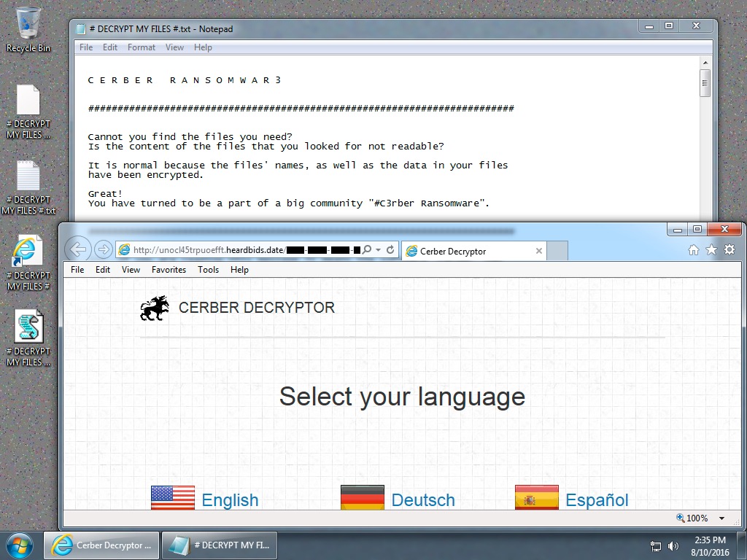Open the IE Home page icon
Viewport: 747px width, 560px height.
[x=694, y=250]
